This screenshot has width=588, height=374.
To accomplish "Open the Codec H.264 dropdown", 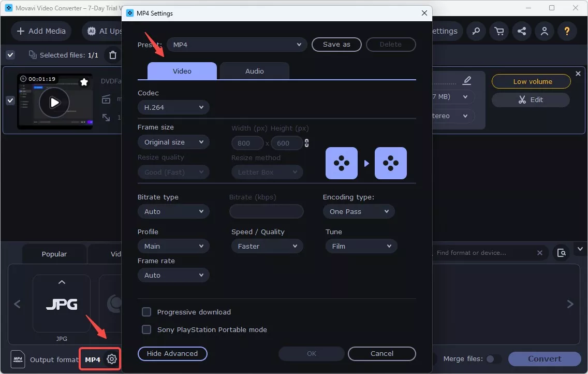I will [173, 107].
